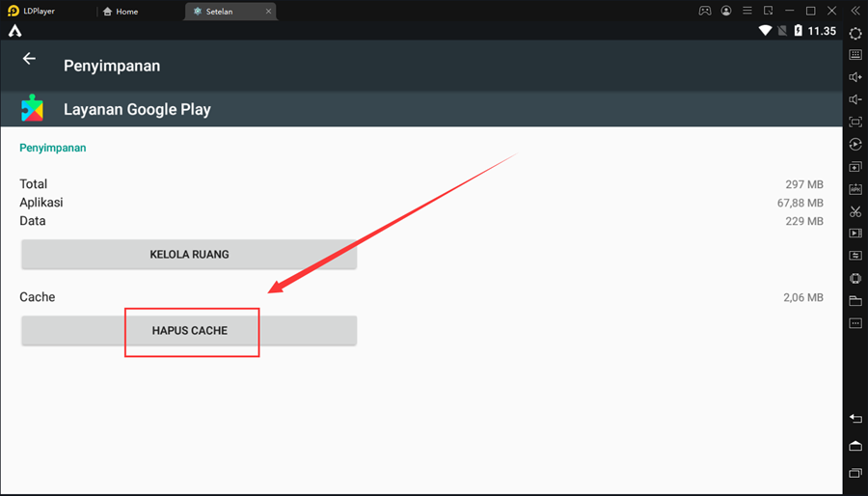This screenshot has width=868, height=496.
Task: Select the scissors screenshot tool
Action: (x=855, y=211)
